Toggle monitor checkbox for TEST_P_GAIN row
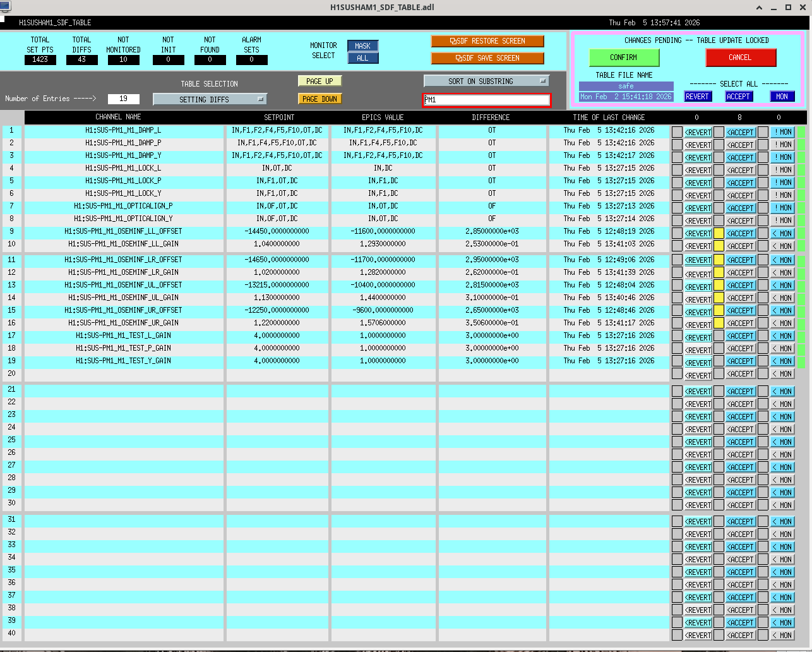 763,349
